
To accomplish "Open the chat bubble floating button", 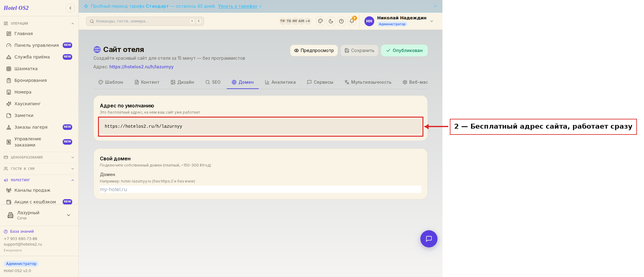I will point(429,239).
